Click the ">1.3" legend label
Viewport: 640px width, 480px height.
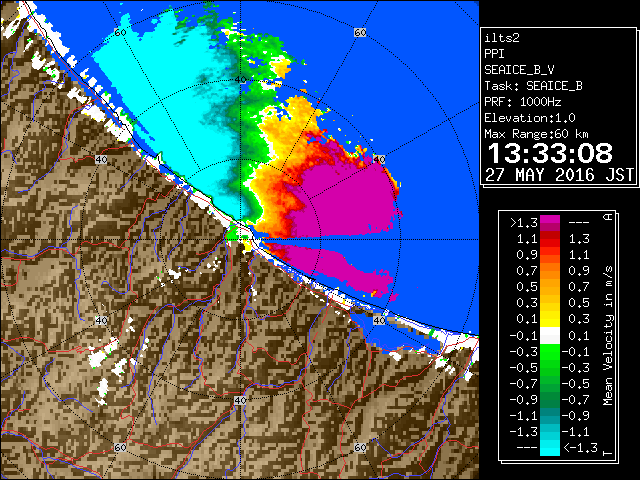coord(523,223)
